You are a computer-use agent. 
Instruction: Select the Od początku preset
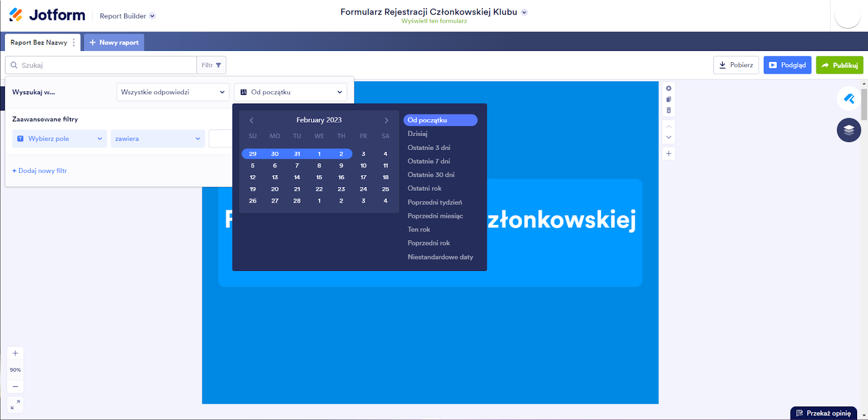[441, 120]
